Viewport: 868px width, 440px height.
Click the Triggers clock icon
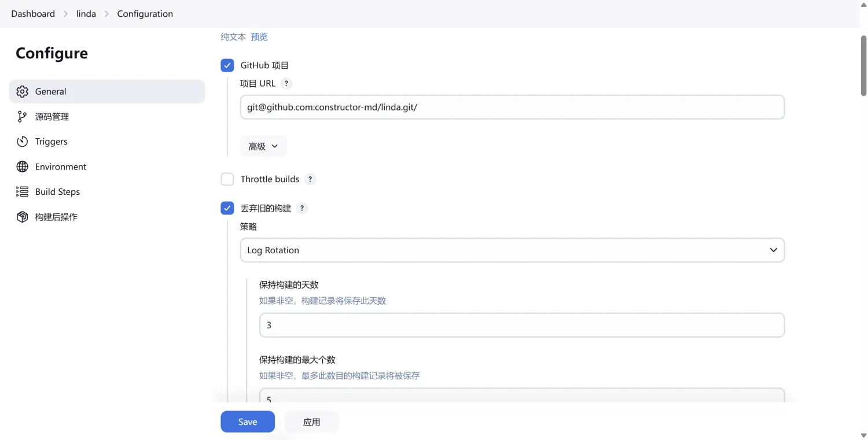[x=22, y=142]
